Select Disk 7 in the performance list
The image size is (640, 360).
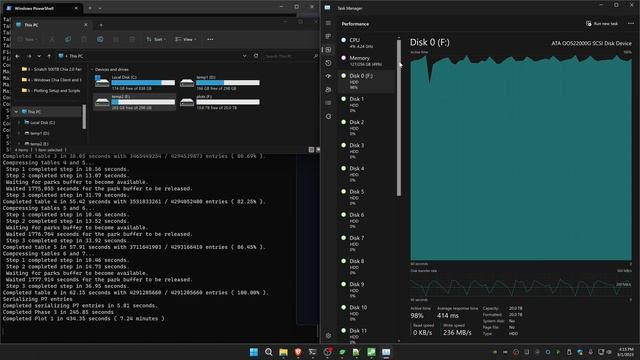pyautogui.click(x=367, y=244)
